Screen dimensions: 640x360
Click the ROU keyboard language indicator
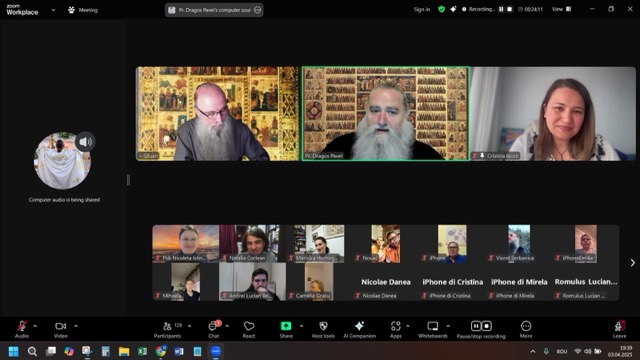tap(562, 351)
